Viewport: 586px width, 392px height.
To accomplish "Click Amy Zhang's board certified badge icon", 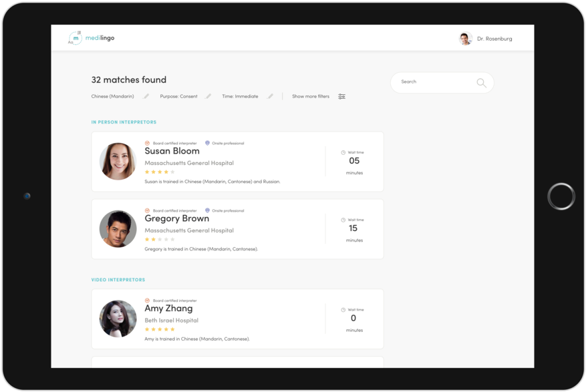I will coord(148,301).
